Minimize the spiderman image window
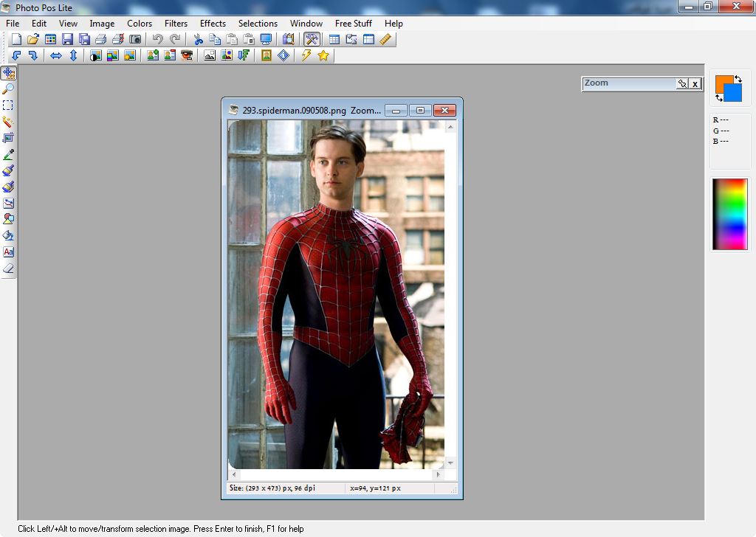 point(396,111)
